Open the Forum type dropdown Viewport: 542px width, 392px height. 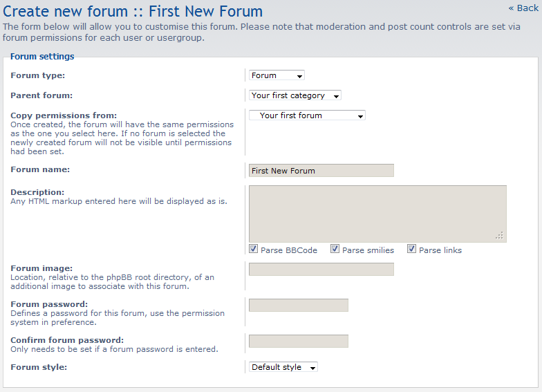[277, 75]
